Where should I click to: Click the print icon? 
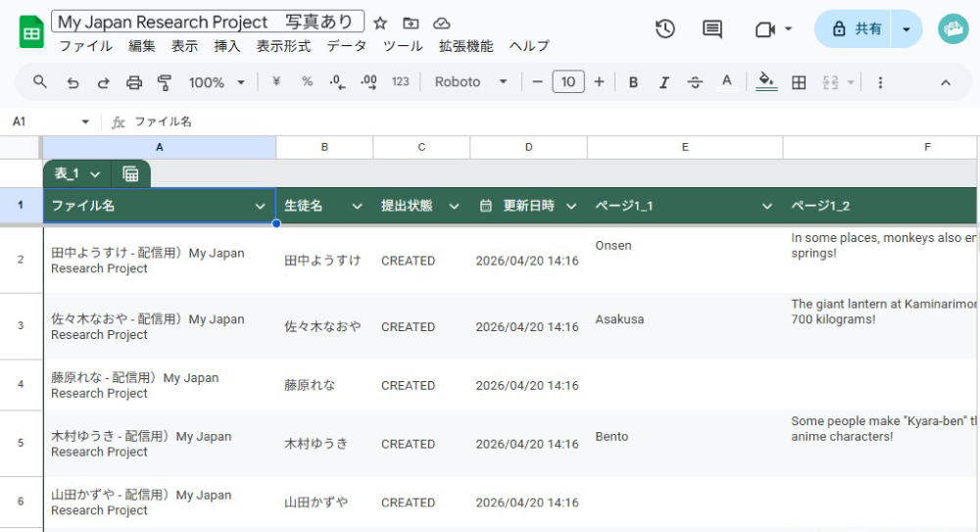(134, 82)
